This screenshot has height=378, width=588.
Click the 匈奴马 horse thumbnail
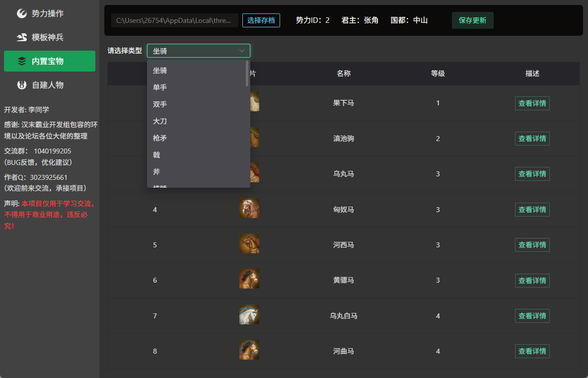249,208
